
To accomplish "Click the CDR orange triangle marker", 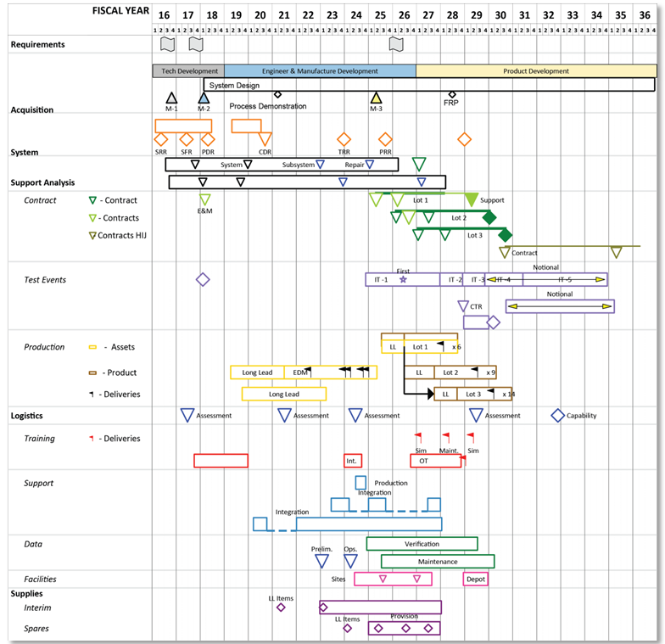I will 265,139.
